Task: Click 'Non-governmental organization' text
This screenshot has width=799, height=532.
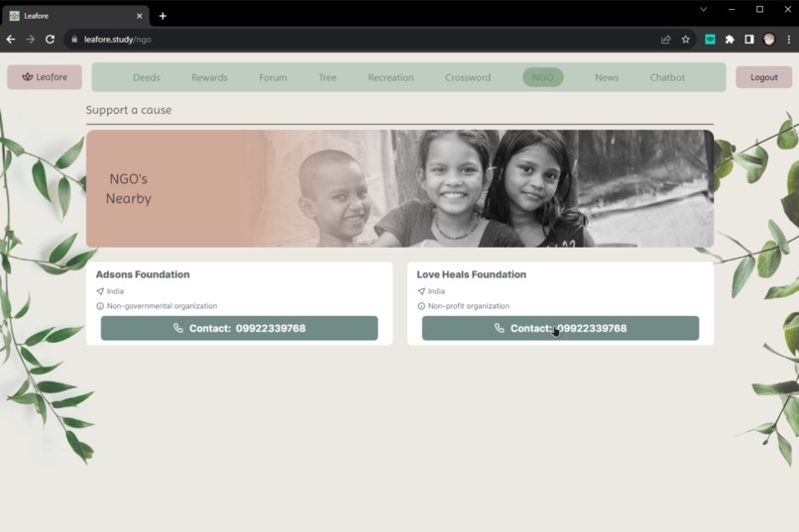Action: [162, 306]
